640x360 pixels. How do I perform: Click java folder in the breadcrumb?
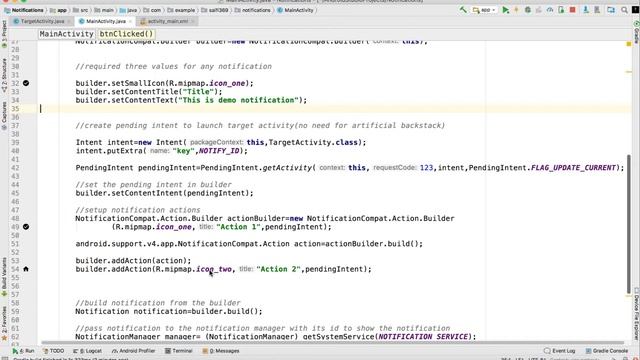point(128,10)
